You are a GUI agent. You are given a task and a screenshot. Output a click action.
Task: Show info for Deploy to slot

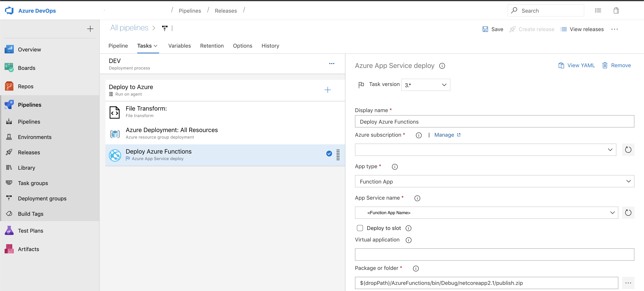(408, 228)
